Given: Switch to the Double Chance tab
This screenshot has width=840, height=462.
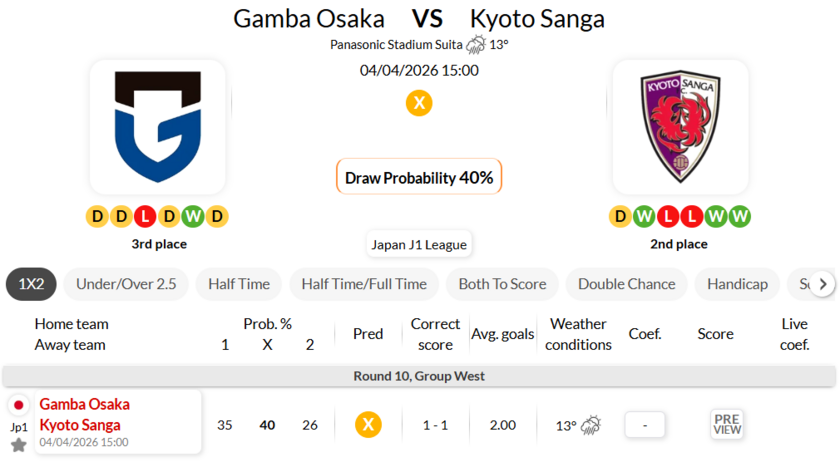Looking at the screenshot, I should tap(626, 284).
